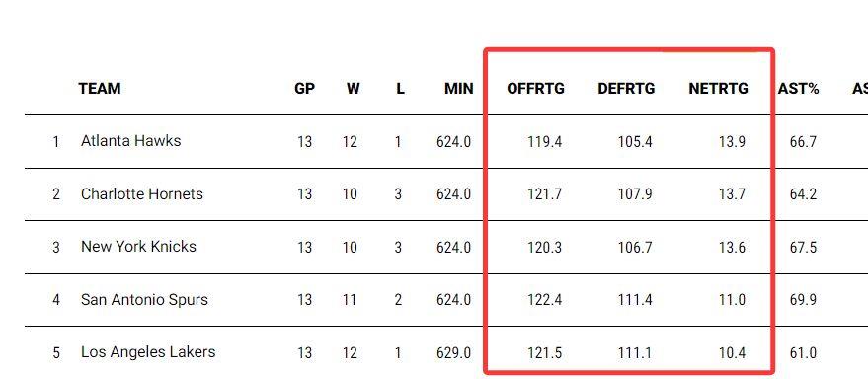Select the Knicks 106.7 defensive rating cell
The height and width of the screenshot is (379, 868).
(635, 248)
